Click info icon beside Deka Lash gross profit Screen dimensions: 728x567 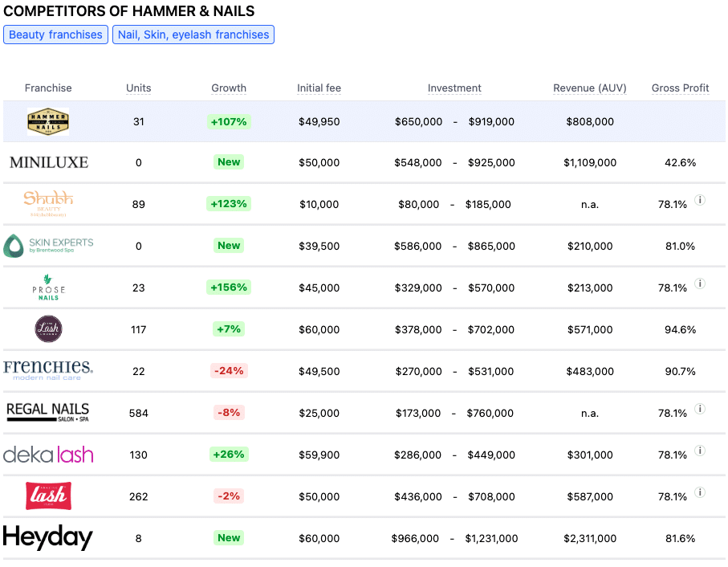tap(700, 451)
